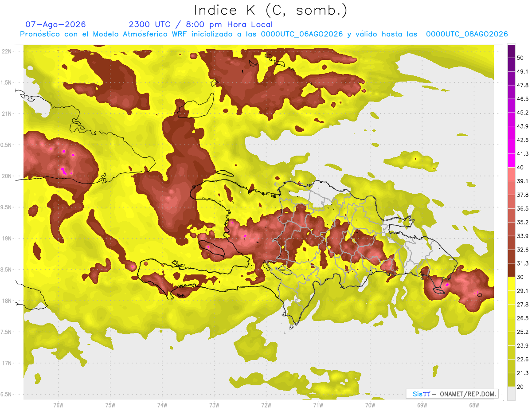The image size is (532, 411).
Task: Click the "2300 UTC / 8:00 pm Hora Local" text
Action: pos(201,24)
